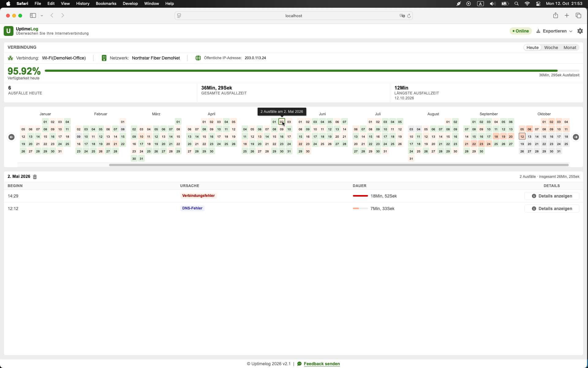
Task: Click the Wi-Fi menu bar icon
Action: [527, 4]
